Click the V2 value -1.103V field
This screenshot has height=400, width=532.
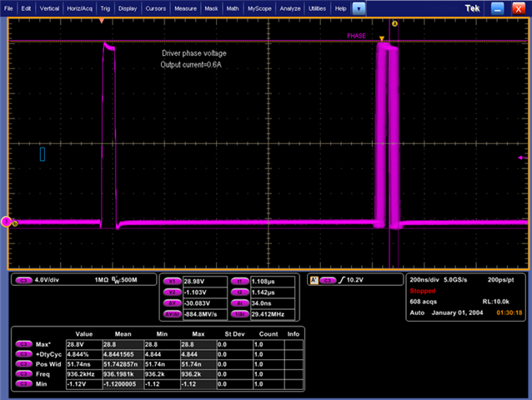coord(205,292)
